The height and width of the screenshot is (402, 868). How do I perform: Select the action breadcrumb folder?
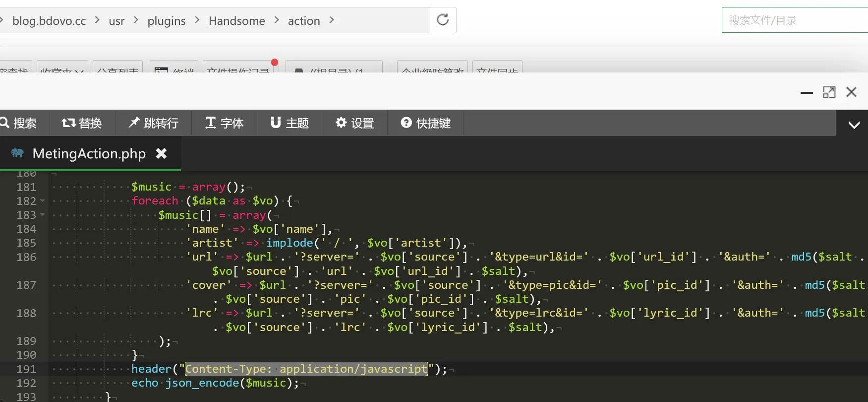[304, 21]
